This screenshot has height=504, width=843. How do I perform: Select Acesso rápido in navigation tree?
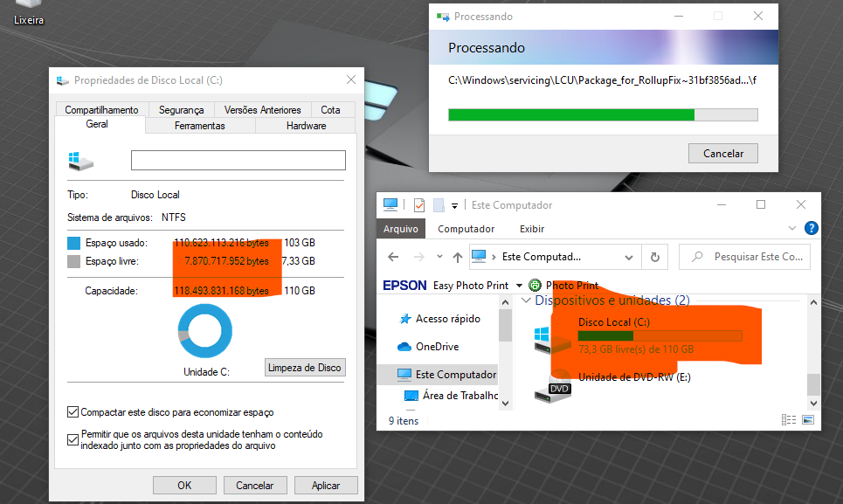point(448,319)
